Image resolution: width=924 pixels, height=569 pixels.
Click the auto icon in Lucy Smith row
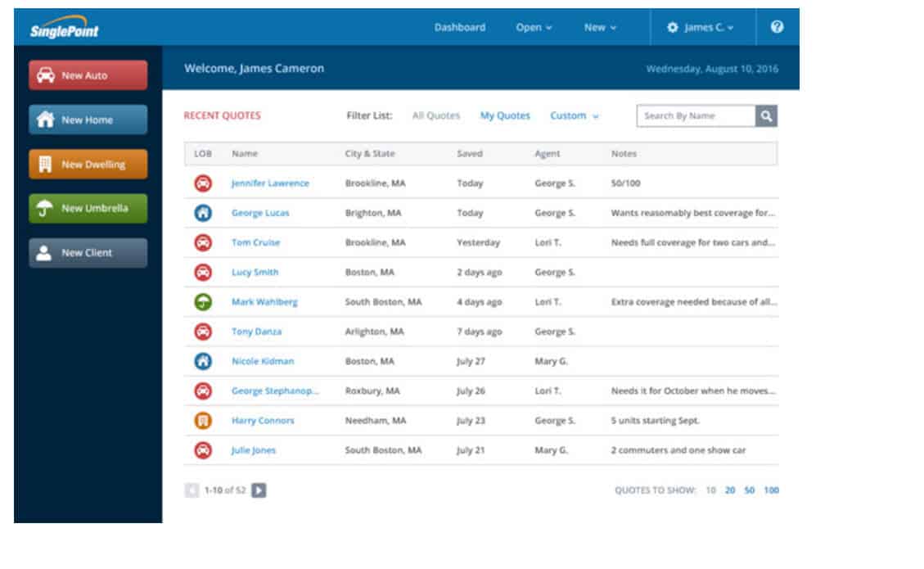pos(203,273)
